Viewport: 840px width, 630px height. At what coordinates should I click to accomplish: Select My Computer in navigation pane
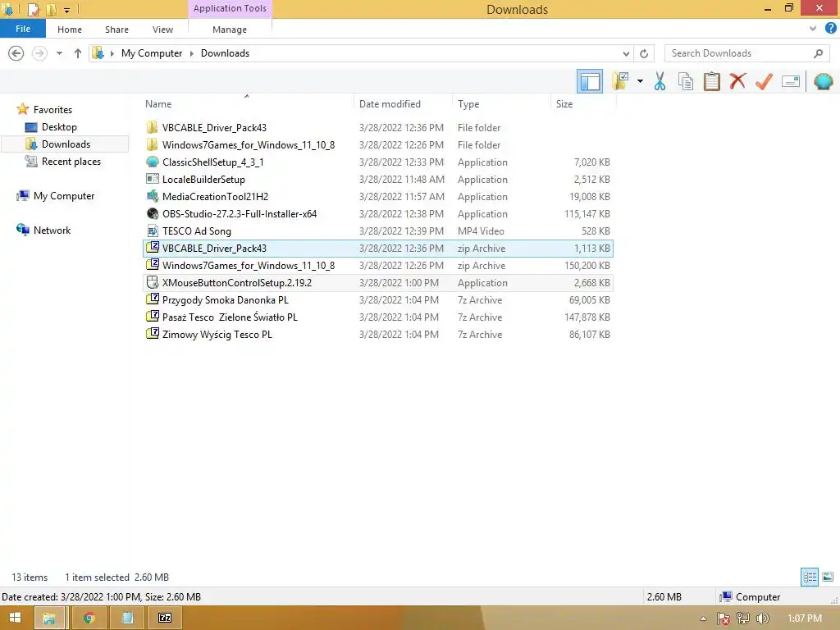(x=64, y=195)
